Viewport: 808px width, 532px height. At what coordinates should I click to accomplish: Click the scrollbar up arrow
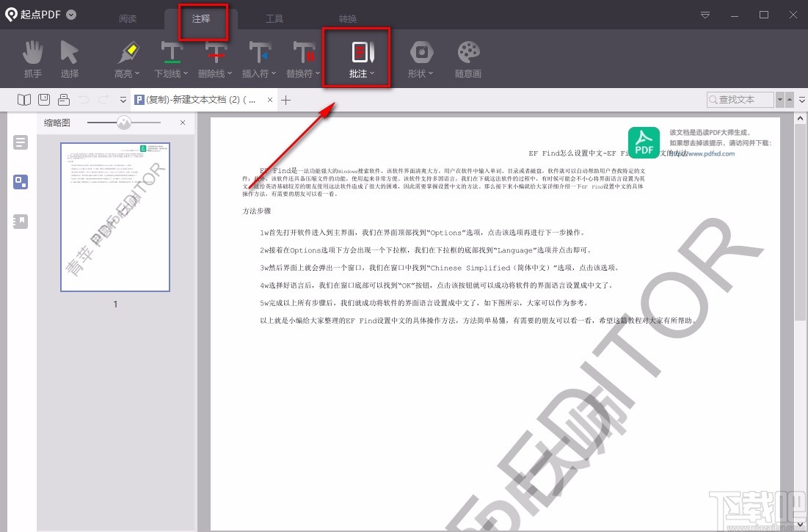click(x=800, y=118)
